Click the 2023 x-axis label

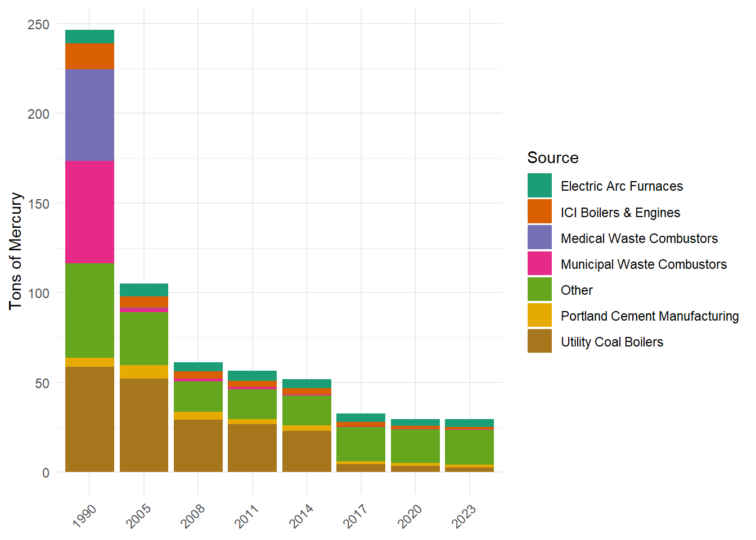tap(463, 516)
